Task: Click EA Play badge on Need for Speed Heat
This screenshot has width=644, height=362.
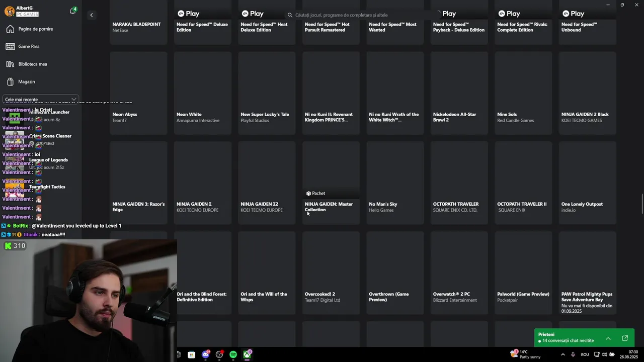Action: tap(253, 14)
